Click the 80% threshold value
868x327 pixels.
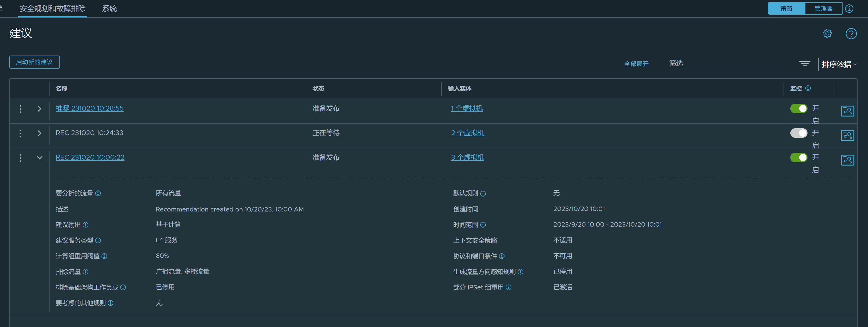162,256
